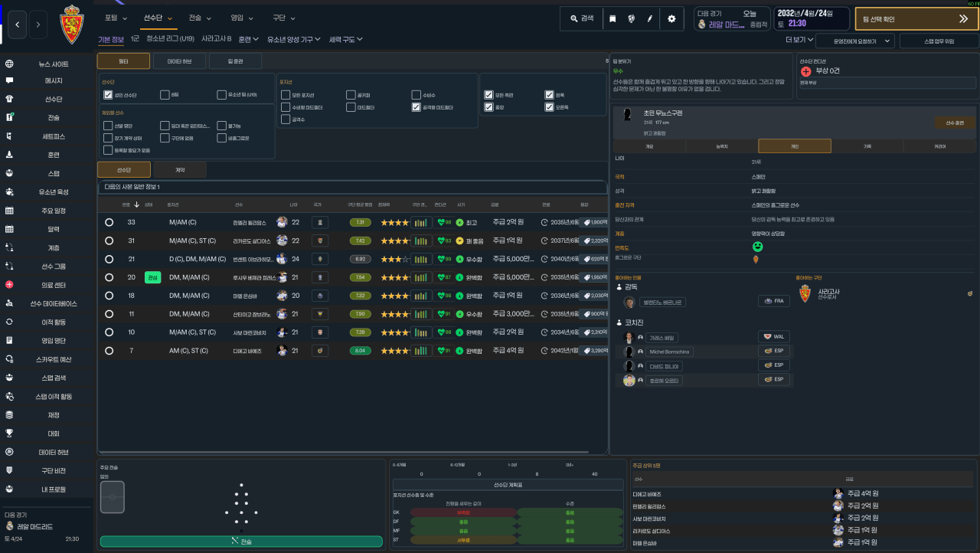Expand the 운영진에게 요청하기 dropdown
The width and height of the screenshot is (980, 553).
[x=855, y=41]
